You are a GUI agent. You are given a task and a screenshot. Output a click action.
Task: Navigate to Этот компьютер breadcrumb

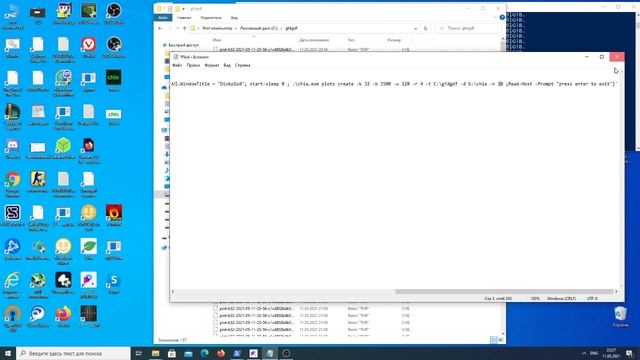(217, 28)
